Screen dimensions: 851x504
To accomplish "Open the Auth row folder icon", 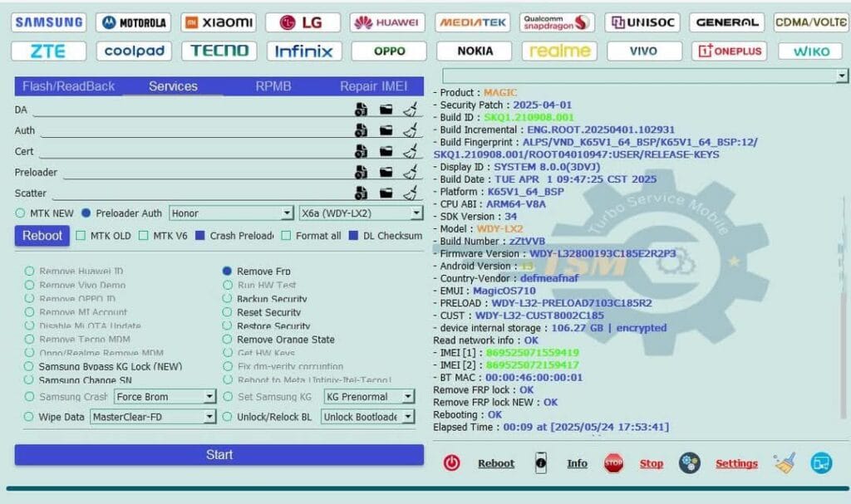I will tap(386, 130).
